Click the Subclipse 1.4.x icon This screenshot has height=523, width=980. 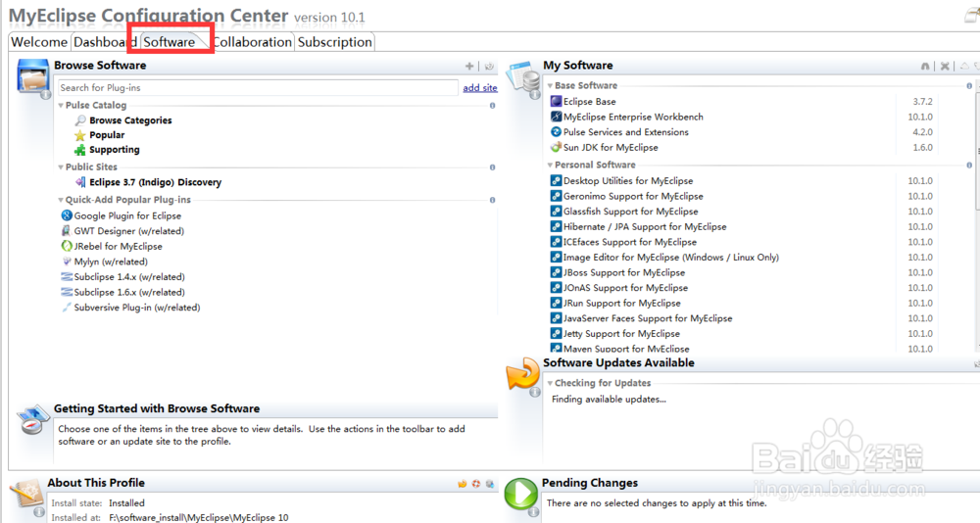click(x=67, y=277)
